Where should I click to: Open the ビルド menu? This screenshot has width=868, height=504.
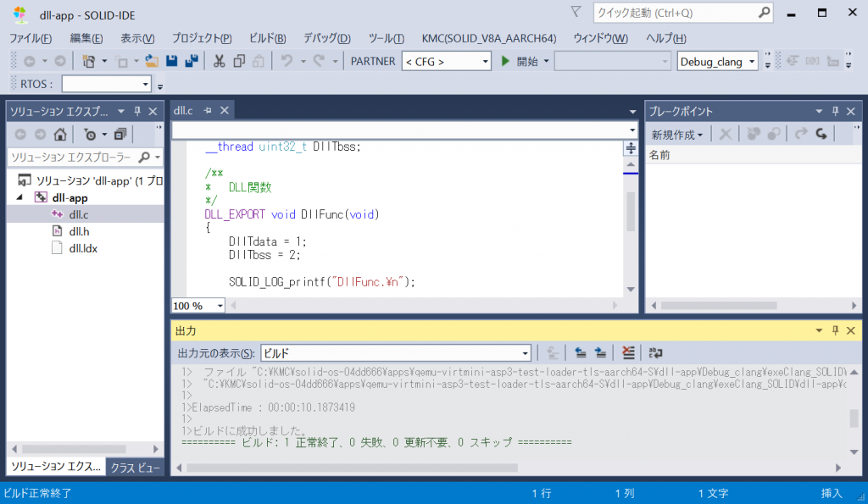[269, 38]
